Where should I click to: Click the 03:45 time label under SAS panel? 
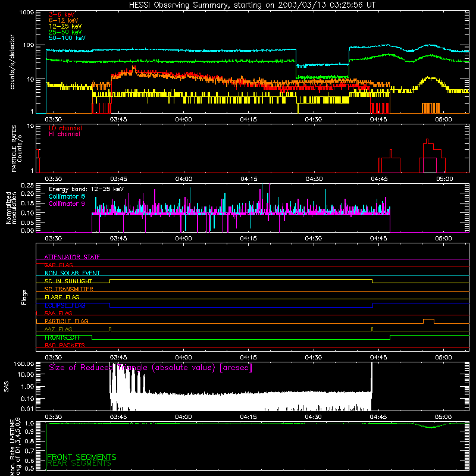click(118, 417)
